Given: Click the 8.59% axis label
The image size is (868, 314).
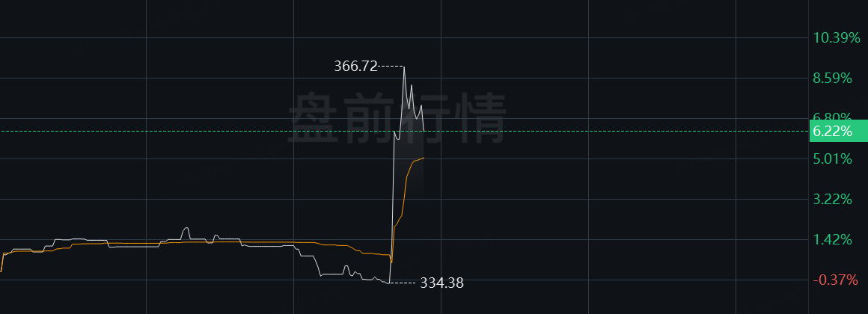Looking at the screenshot, I should click(832, 78).
